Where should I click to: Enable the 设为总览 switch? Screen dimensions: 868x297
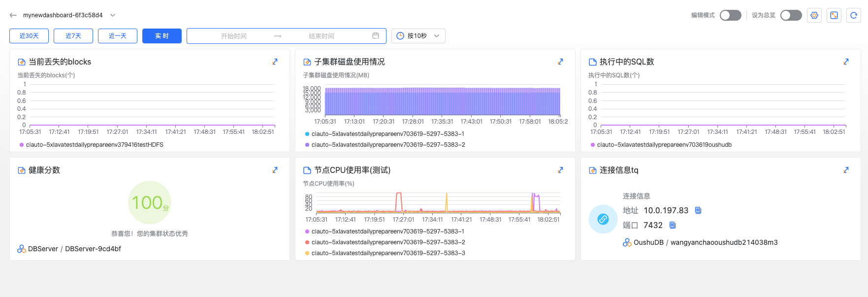791,15
